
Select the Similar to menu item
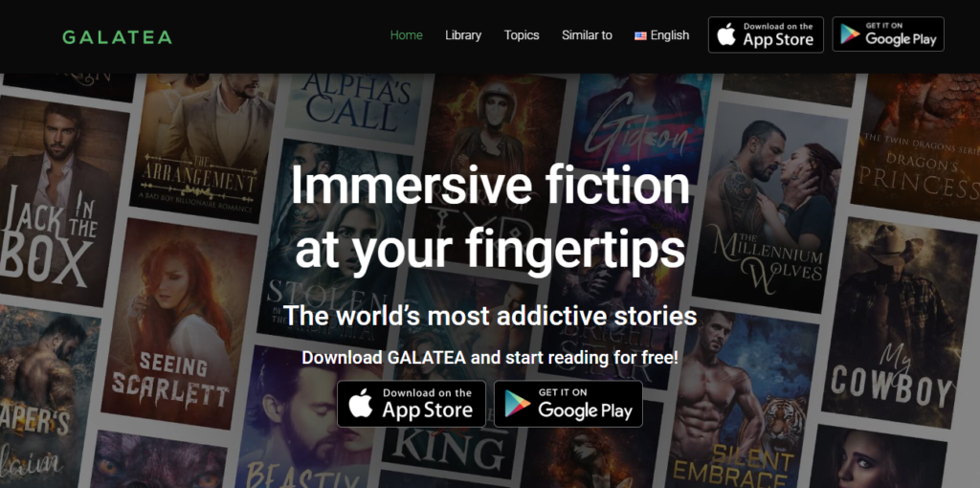coord(587,35)
